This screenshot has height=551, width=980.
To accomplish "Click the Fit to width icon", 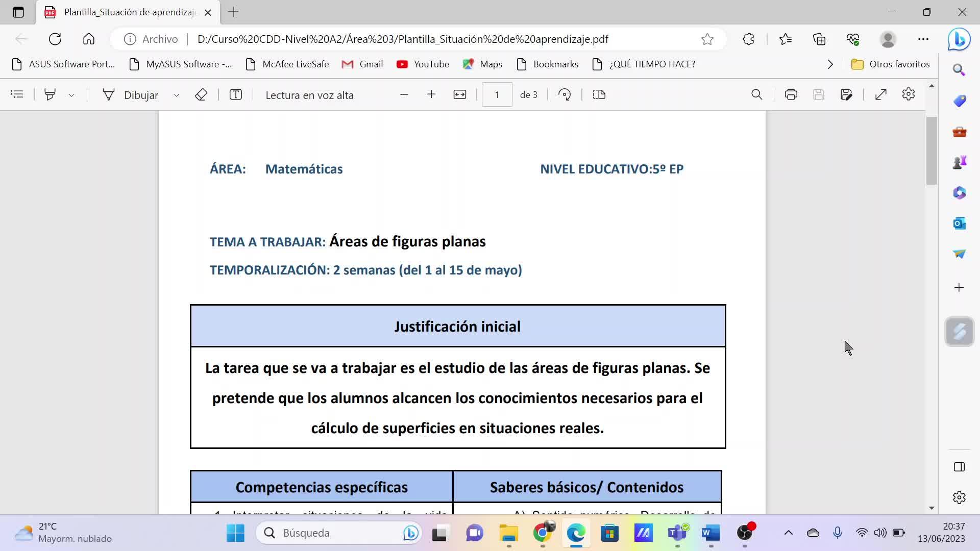I will [x=459, y=94].
